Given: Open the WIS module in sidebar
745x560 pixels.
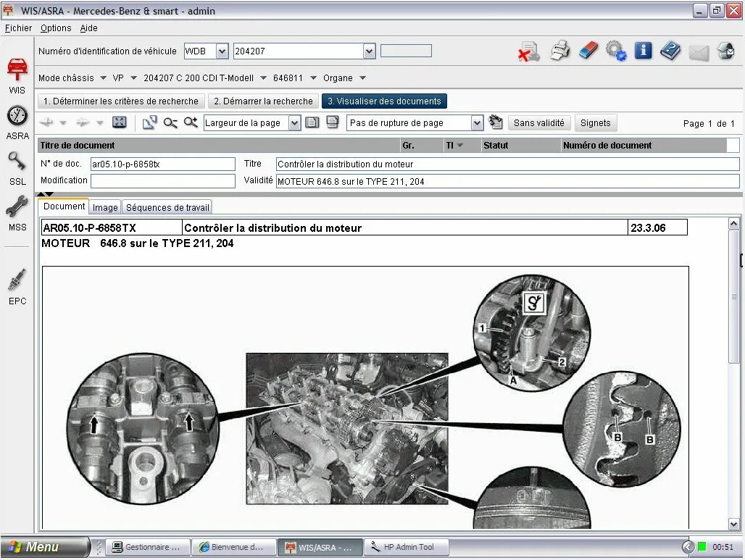Looking at the screenshot, I should (x=17, y=76).
